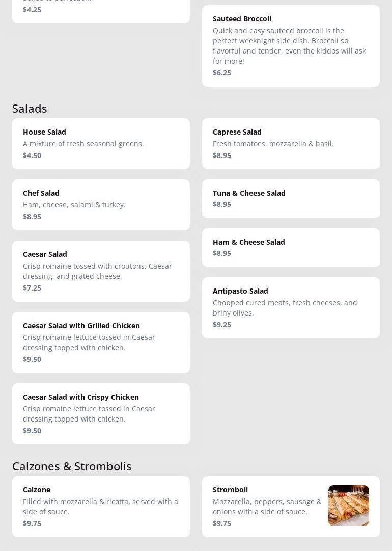Choose the Caprese Salad item
The height and width of the screenshot is (551, 392).
coord(290,143)
